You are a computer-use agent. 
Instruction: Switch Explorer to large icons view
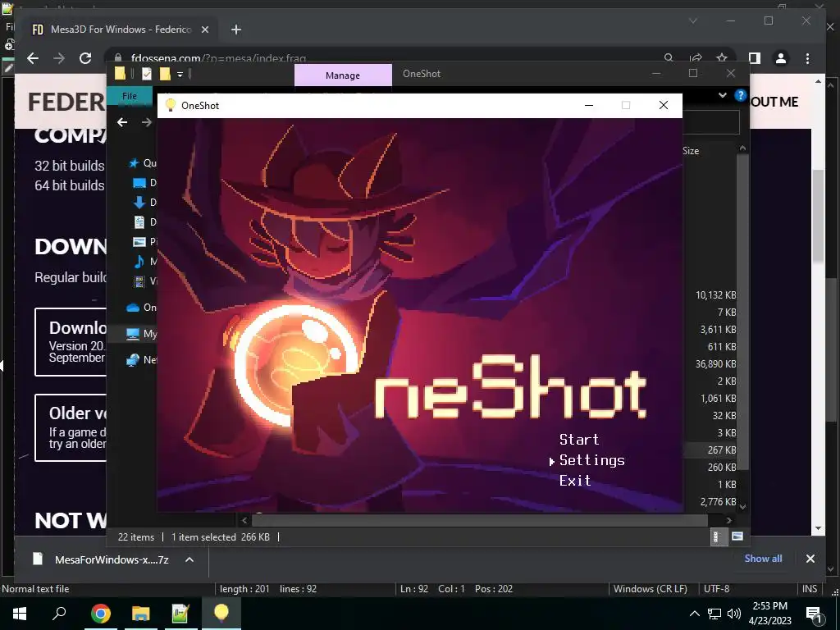pyautogui.click(x=737, y=536)
